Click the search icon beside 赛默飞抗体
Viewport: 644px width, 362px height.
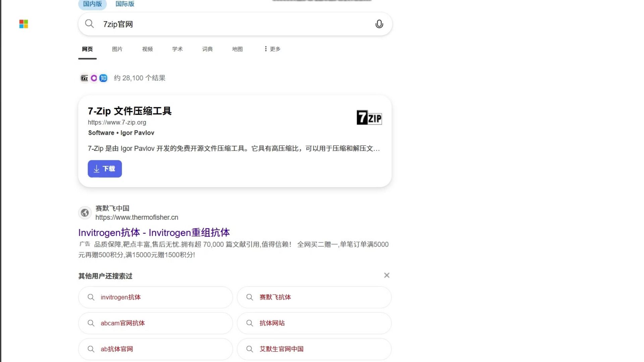click(x=250, y=297)
